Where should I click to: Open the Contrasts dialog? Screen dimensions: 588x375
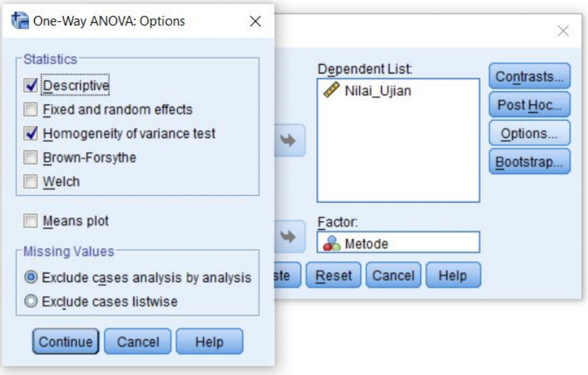point(529,76)
